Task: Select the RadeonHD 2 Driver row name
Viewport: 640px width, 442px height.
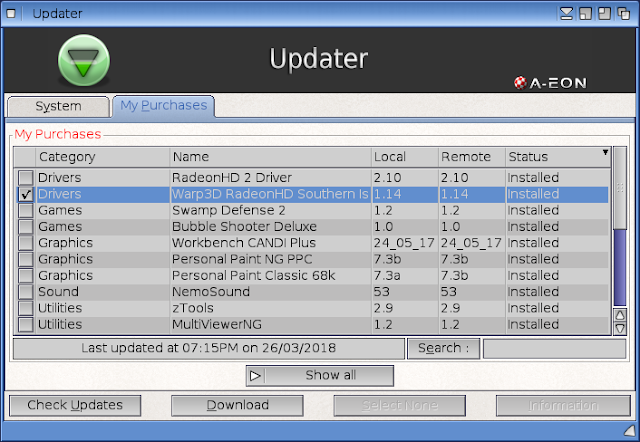Action: pos(231,178)
